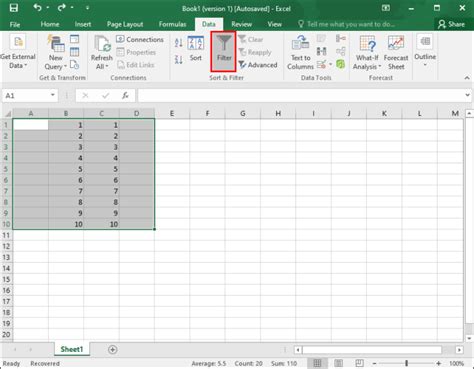Click the Redo arrow icon

coord(62,7)
